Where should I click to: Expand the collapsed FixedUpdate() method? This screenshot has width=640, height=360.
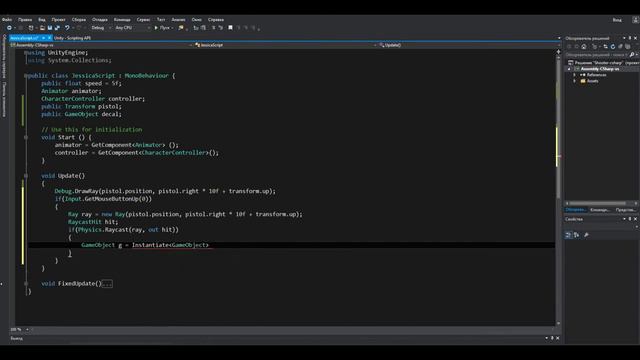point(26,284)
